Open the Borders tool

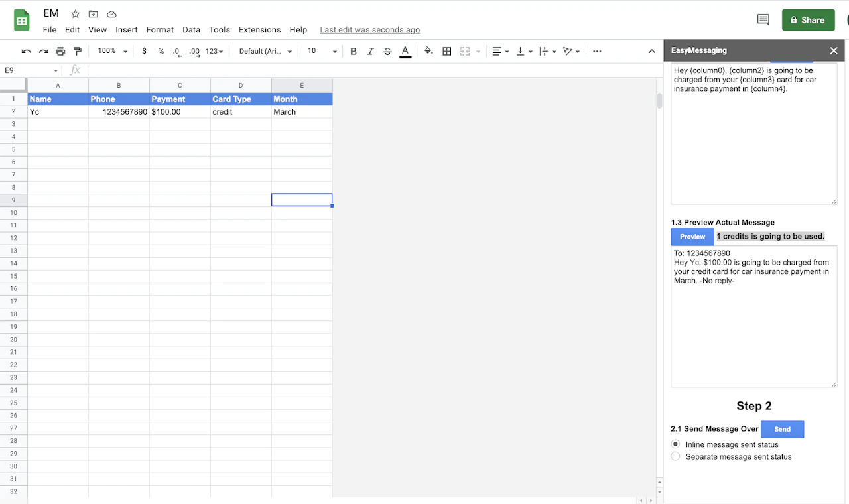coord(446,51)
